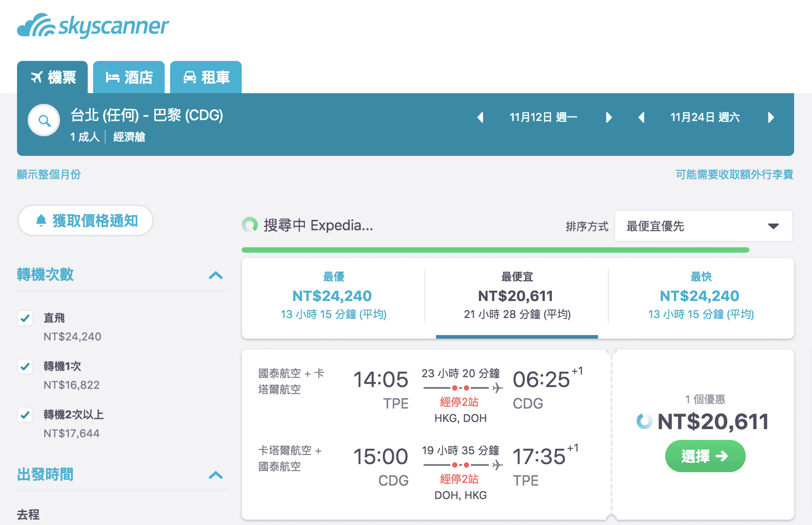The height and width of the screenshot is (525, 812).
Task: Switch to the 租車 car rental tab
Action: (206, 77)
